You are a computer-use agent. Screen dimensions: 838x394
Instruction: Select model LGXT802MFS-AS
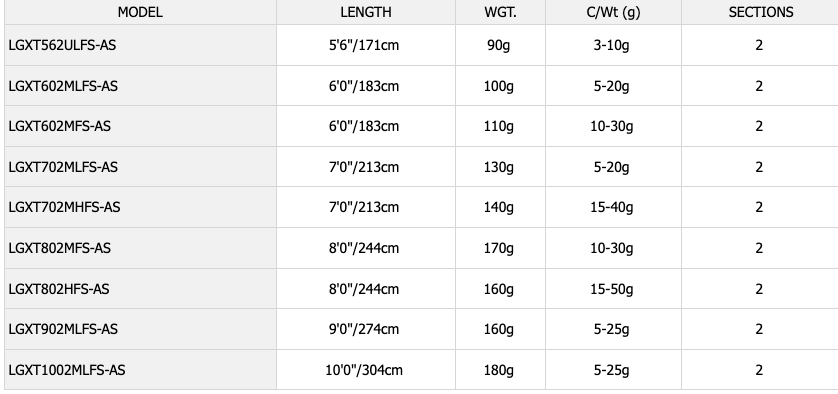59,248
